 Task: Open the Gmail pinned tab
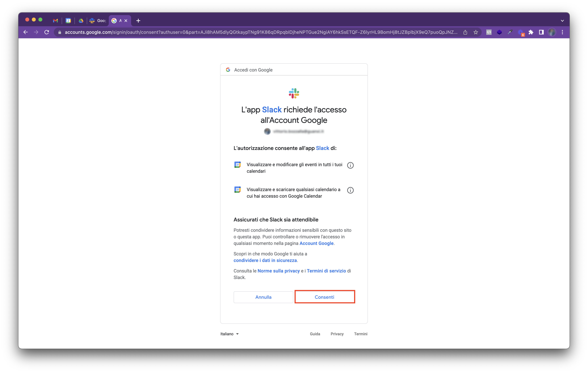click(55, 21)
